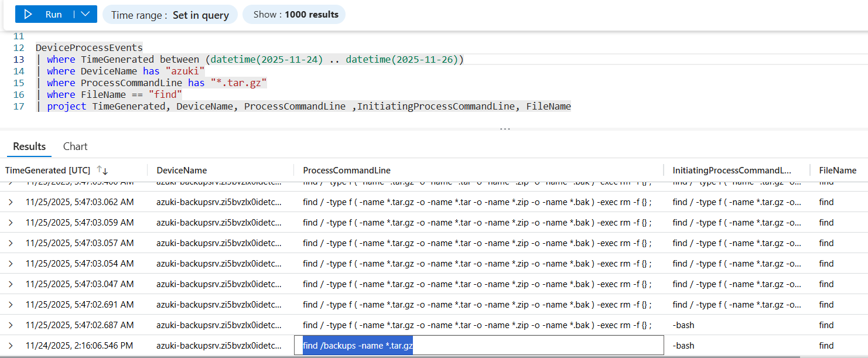The width and height of the screenshot is (868, 358).
Task: Click ProcessCommandLine cell in 5:47:03.047 AM row
Action: pyautogui.click(x=477, y=284)
